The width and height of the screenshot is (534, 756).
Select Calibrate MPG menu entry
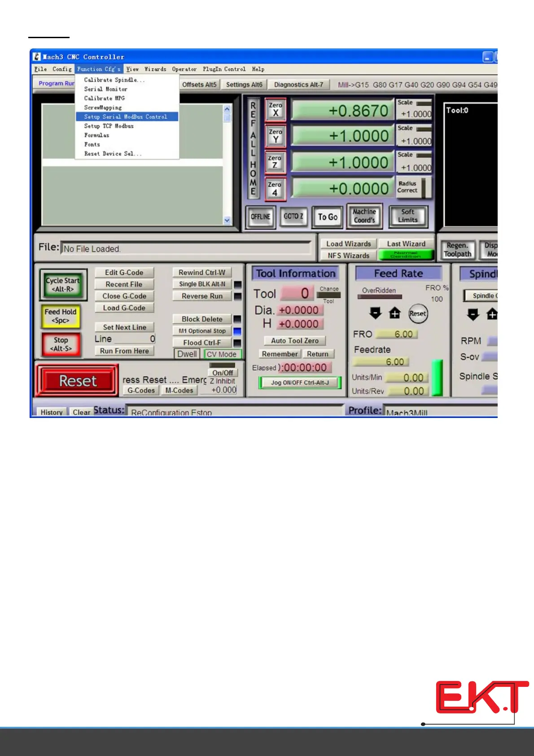coord(127,98)
